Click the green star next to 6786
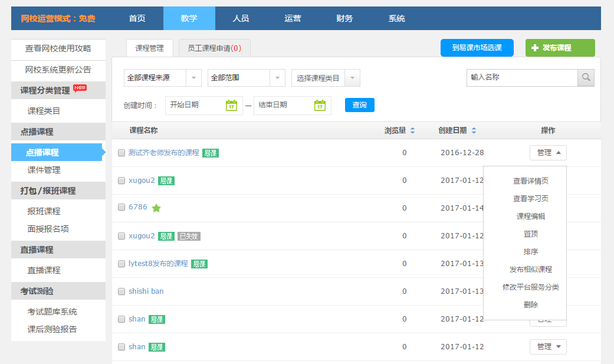Image resolution: width=614 pixels, height=364 pixels. point(156,208)
